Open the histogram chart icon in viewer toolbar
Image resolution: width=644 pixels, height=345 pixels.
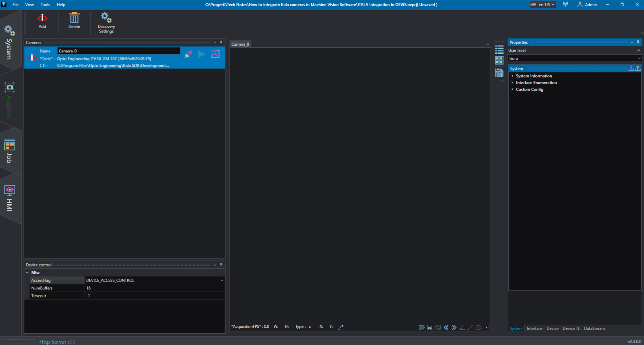(430, 328)
